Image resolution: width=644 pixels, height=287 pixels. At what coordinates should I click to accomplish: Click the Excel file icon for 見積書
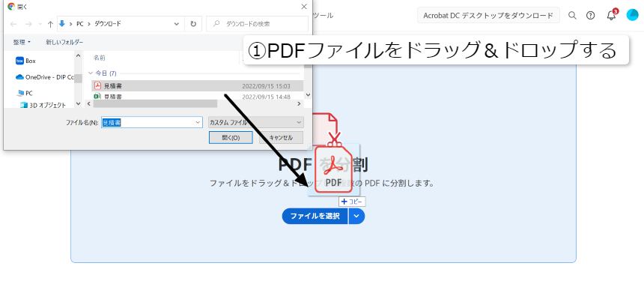[97, 97]
